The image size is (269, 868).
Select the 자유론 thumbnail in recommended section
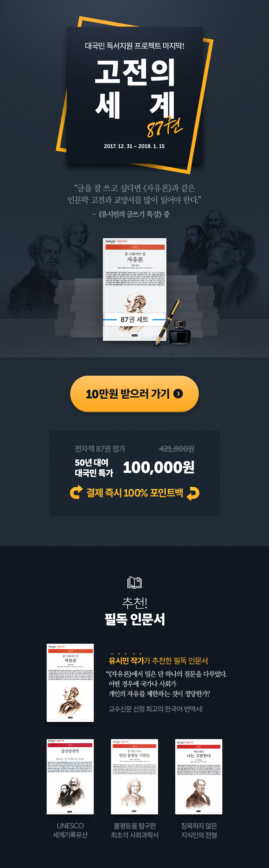click(x=70, y=683)
